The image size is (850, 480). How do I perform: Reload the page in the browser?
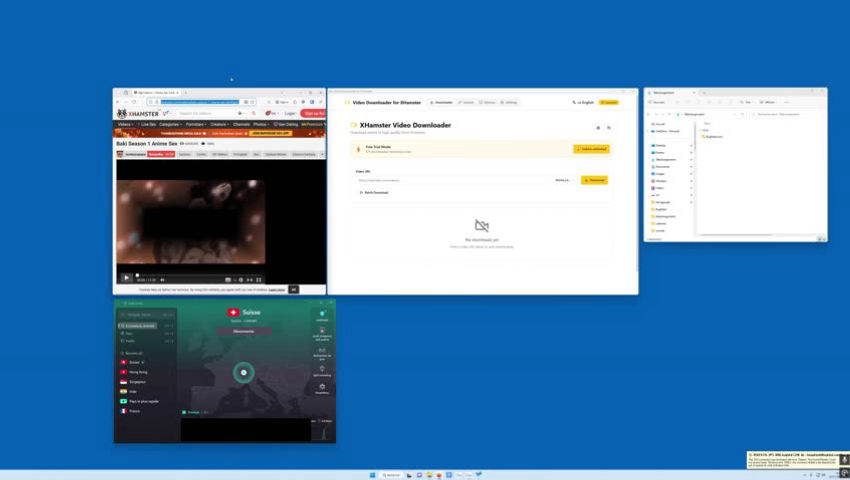[x=134, y=102]
